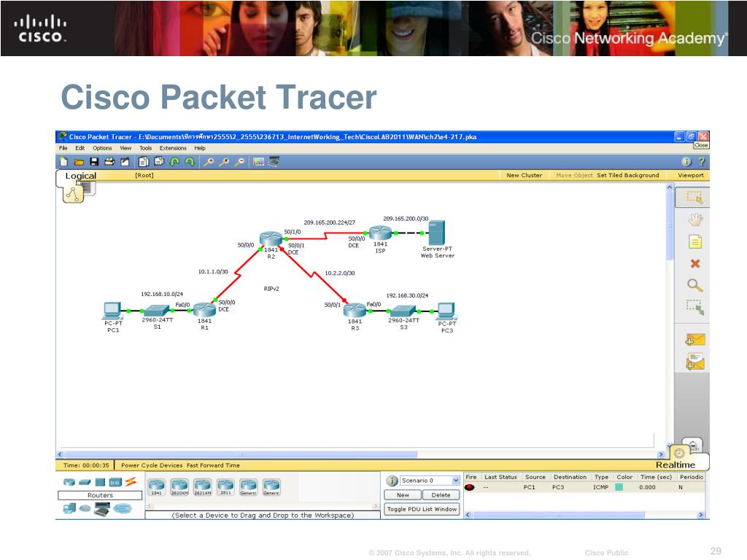Screen dimensions: 747x560
Task: Click the Viewport button
Action: 691,175
